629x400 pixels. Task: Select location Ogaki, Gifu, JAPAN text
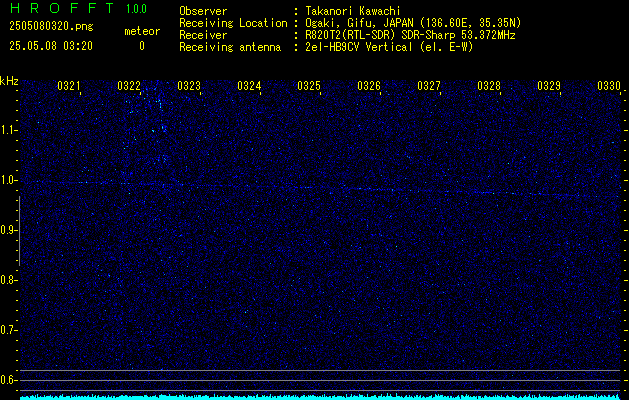(413, 23)
